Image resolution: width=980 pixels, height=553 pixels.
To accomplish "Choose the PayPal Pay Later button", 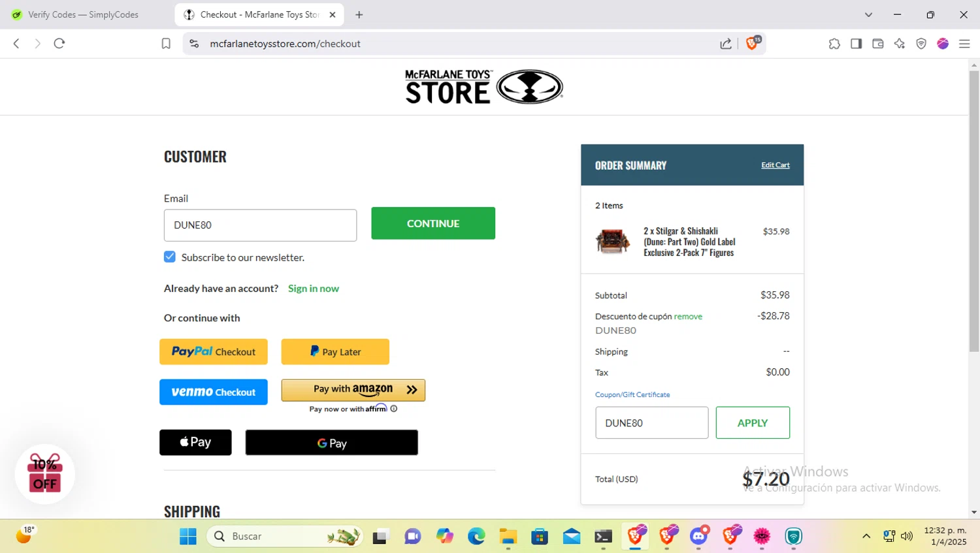I will pos(335,352).
